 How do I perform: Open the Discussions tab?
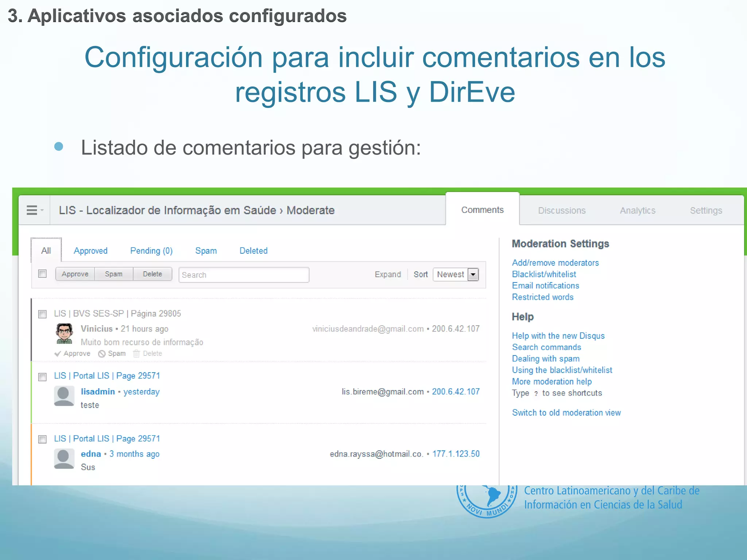pos(562,211)
